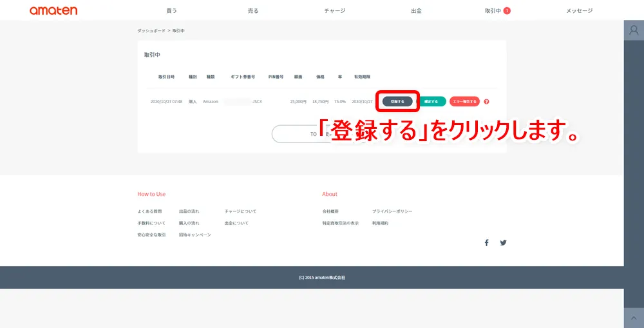Image resolution: width=644 pixels, height=328 pixels.
Task: Open the メッセージ menu item
Action: (x=580, y=11)
